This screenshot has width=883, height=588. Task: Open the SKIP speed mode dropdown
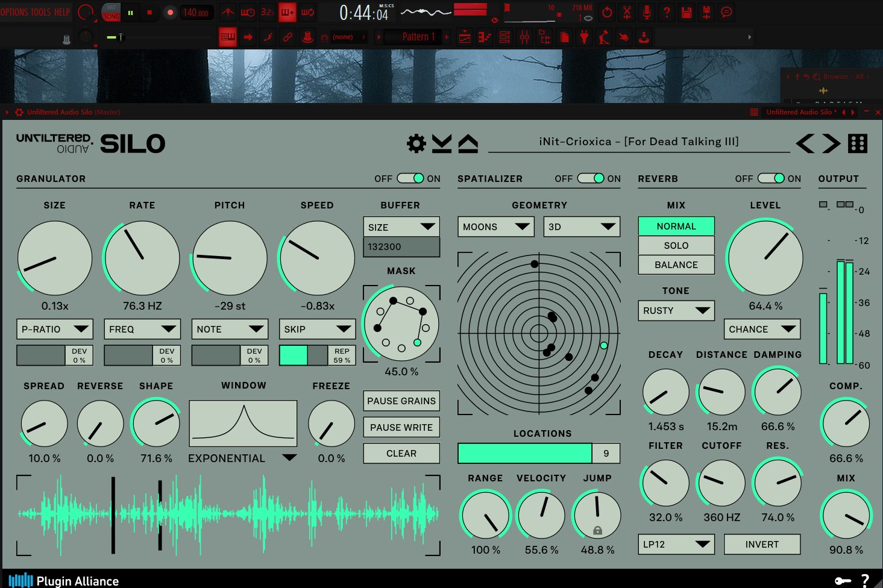317,329
